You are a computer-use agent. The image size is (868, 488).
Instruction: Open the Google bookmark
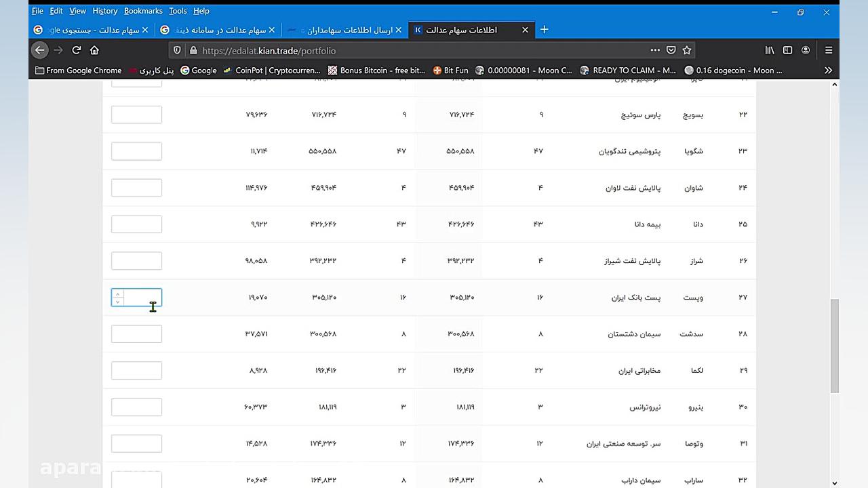199,70
